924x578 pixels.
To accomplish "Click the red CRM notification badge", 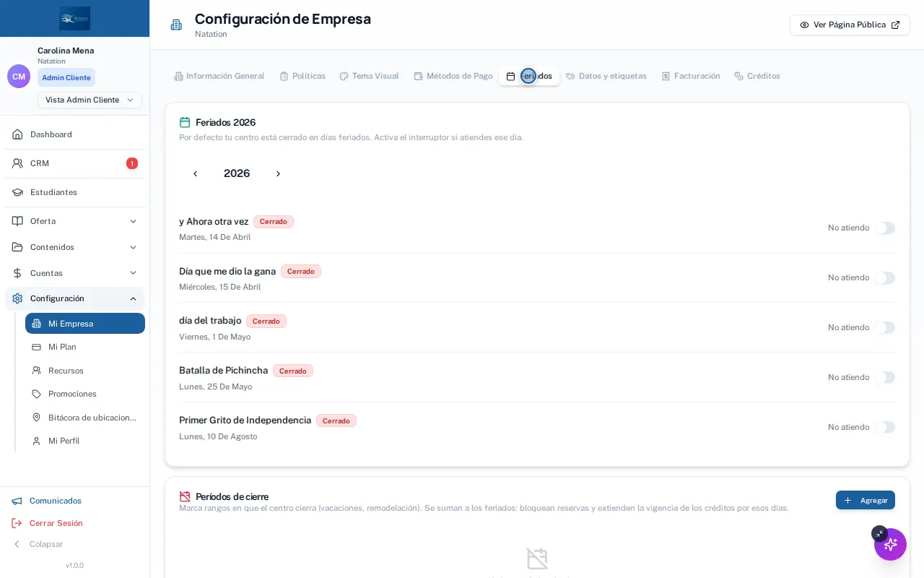I will tap(132, 163).
